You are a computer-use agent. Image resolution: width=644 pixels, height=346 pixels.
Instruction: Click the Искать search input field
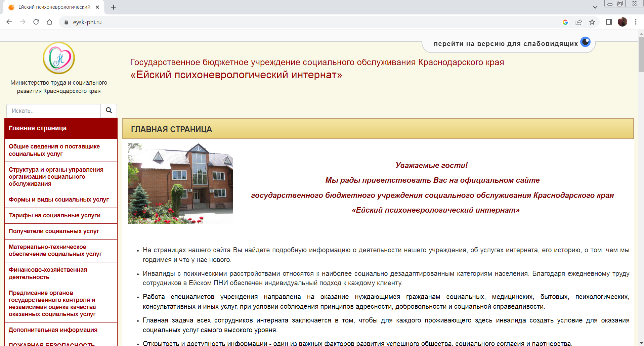point(54,111)
